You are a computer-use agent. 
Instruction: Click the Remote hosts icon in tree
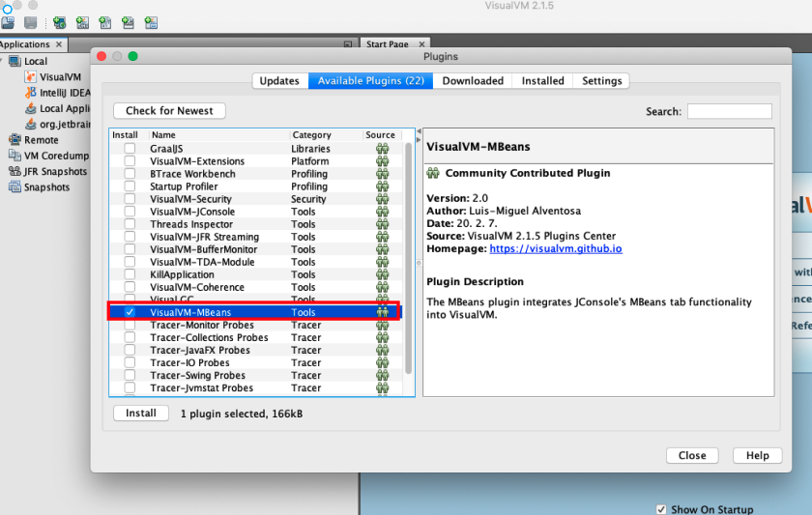pos(15,140)
